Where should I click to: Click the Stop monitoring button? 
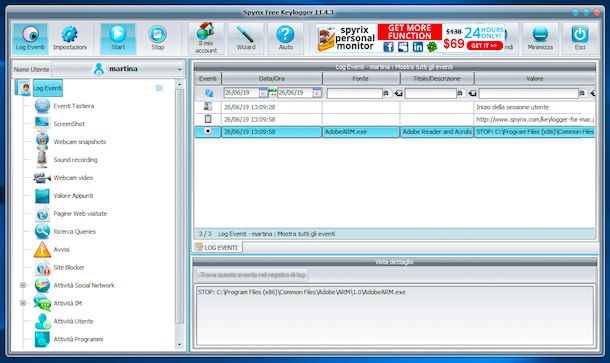tap(158, 38)
